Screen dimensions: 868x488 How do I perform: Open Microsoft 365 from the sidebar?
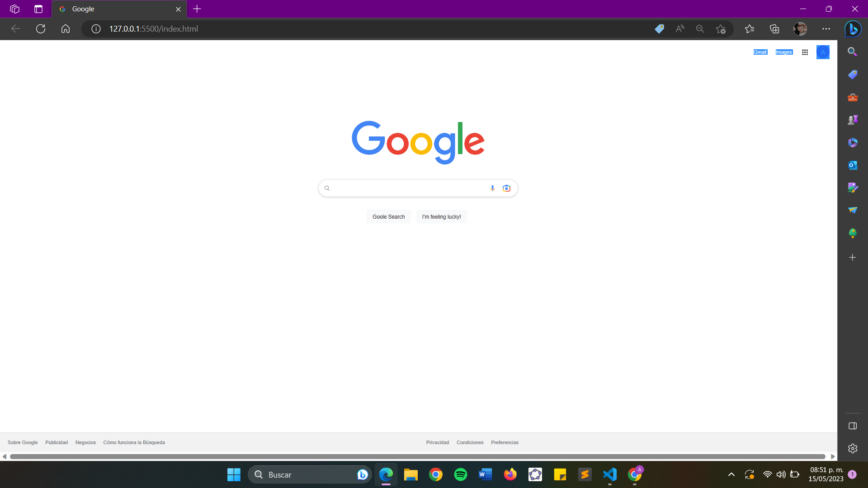coord(853,142)
